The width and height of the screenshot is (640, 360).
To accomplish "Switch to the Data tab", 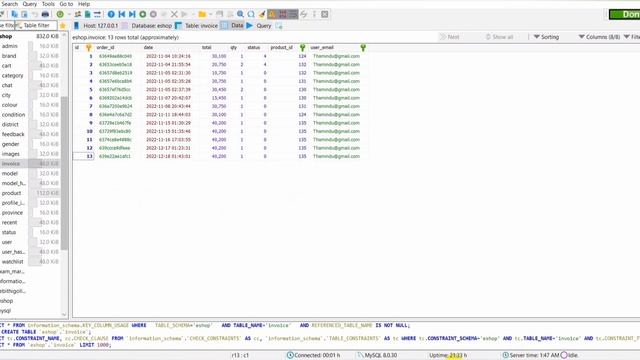I will coord(232,25).
